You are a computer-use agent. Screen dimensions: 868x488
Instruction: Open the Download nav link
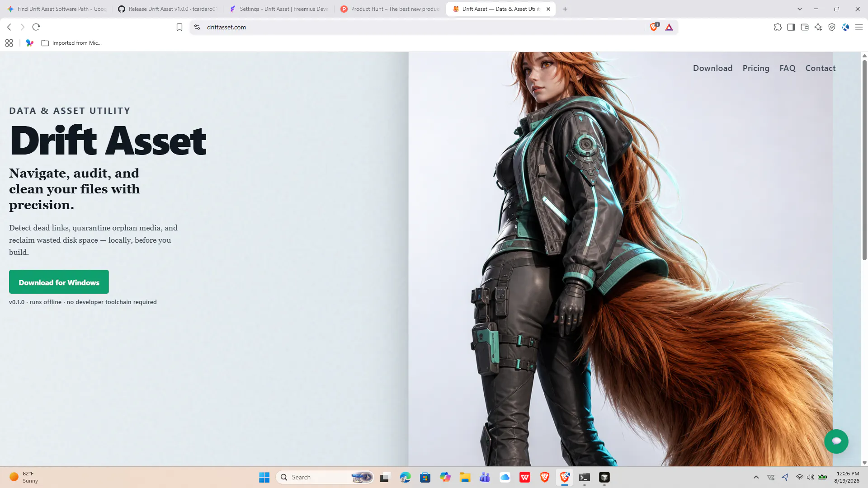(x=712, y=68)
